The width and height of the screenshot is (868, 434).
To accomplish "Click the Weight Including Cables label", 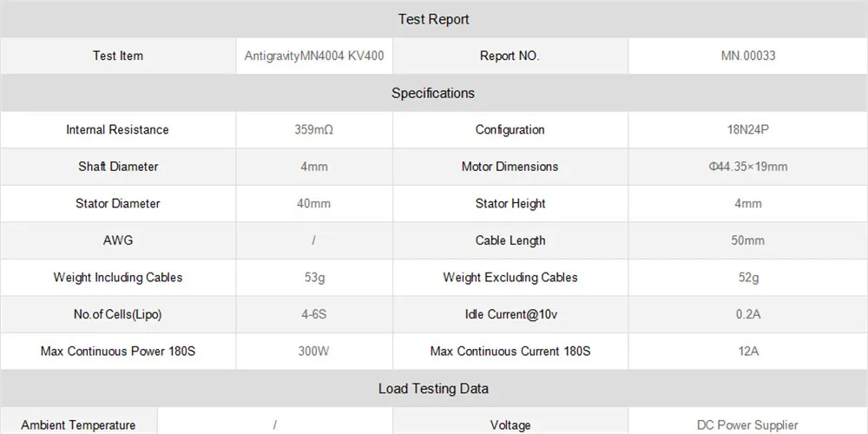I will (118, 278).
